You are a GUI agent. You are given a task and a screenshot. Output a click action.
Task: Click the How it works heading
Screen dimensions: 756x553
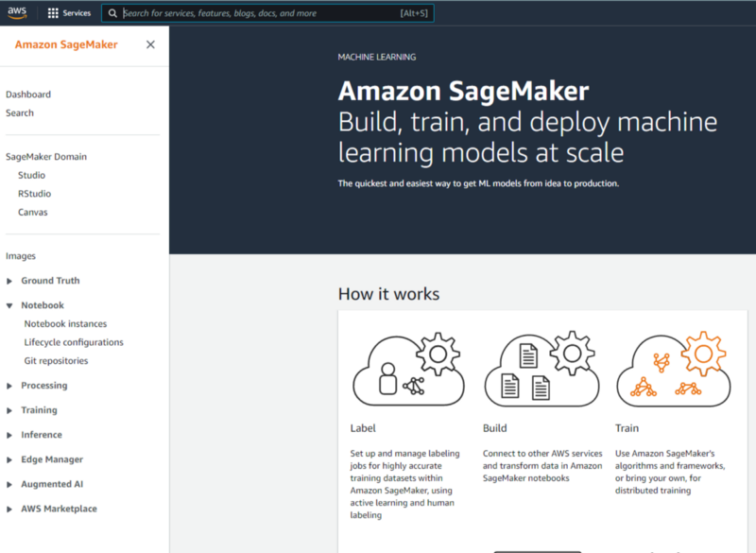pos(388,294)
